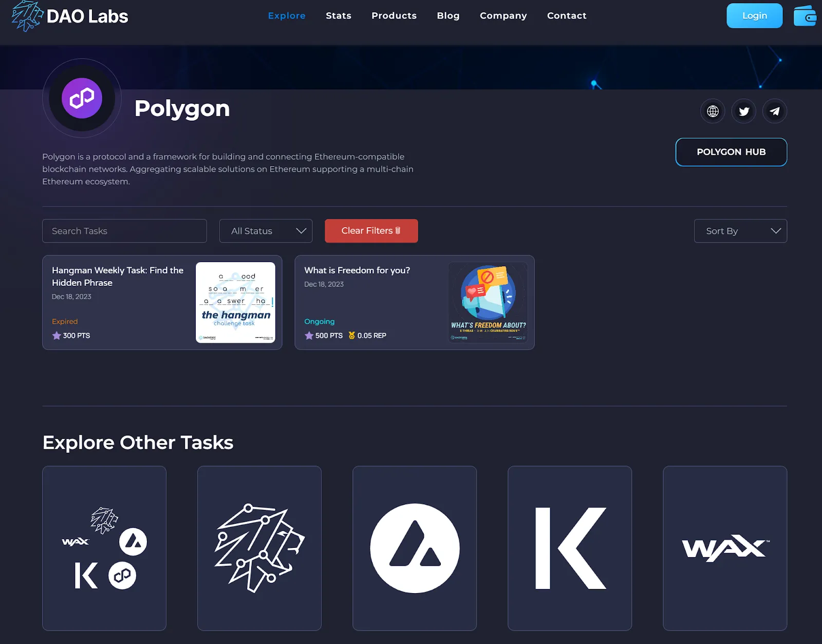Image resolution: width=822 pixels, height=644 pixels.
Task: Clear Filters with red button
Action: pyautogui.click(x=371, y=231)
